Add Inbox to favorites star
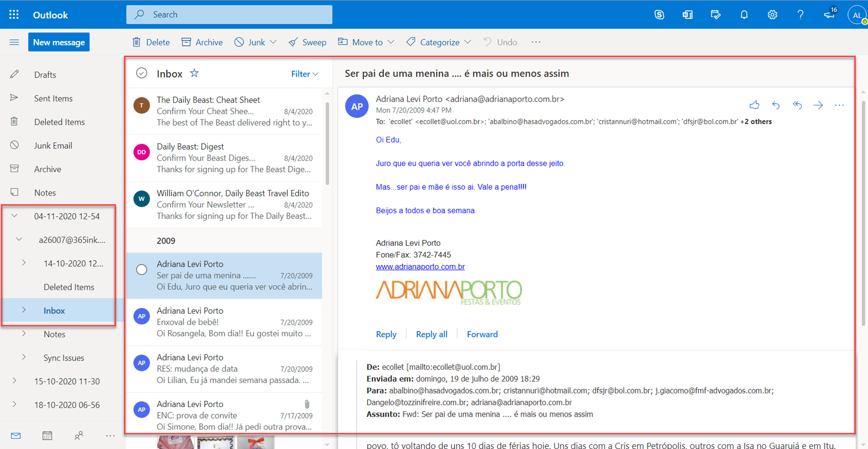This screenshot has height=449, width=868. point(194,73)
